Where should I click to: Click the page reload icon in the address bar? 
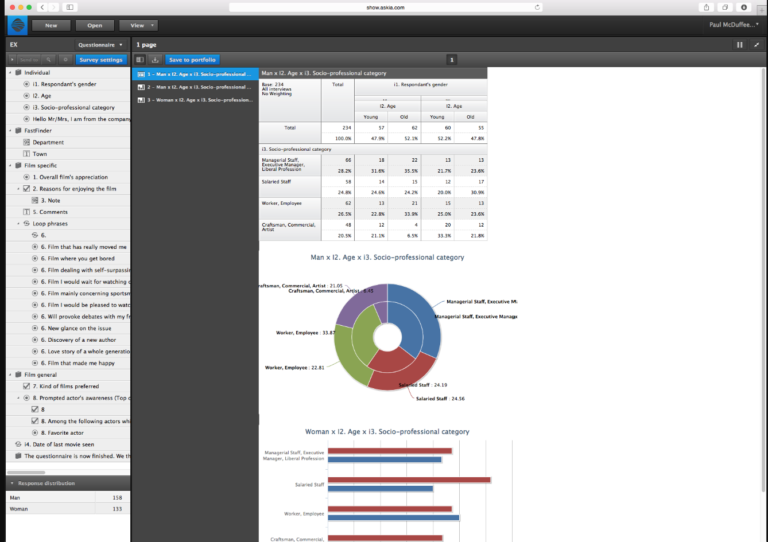coord(537,7)
